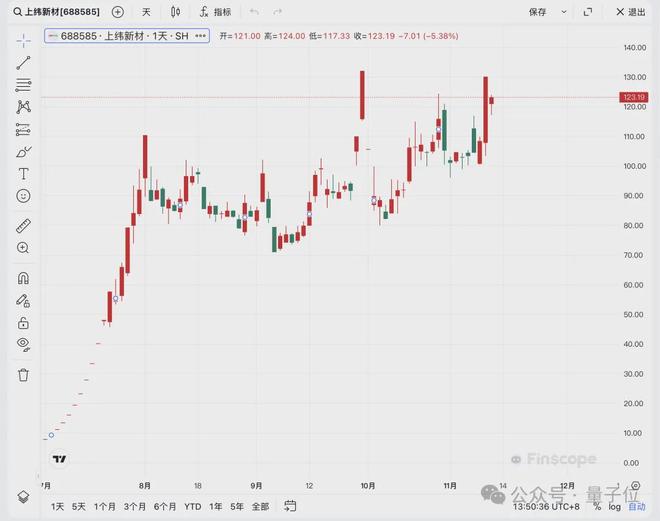Select the brush drawing tool
This screenshot has height=521, width=660.
[x=24, y=152]
